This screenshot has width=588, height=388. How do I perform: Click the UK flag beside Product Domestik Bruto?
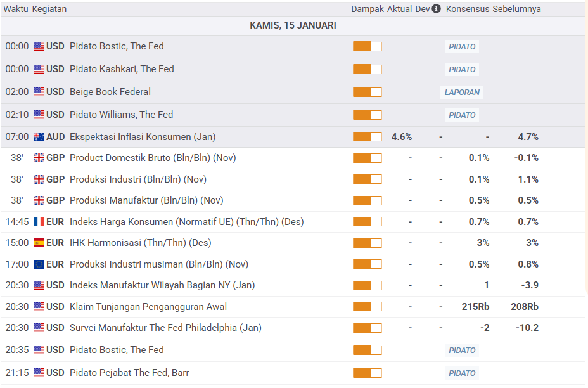[x=39, y=158]
